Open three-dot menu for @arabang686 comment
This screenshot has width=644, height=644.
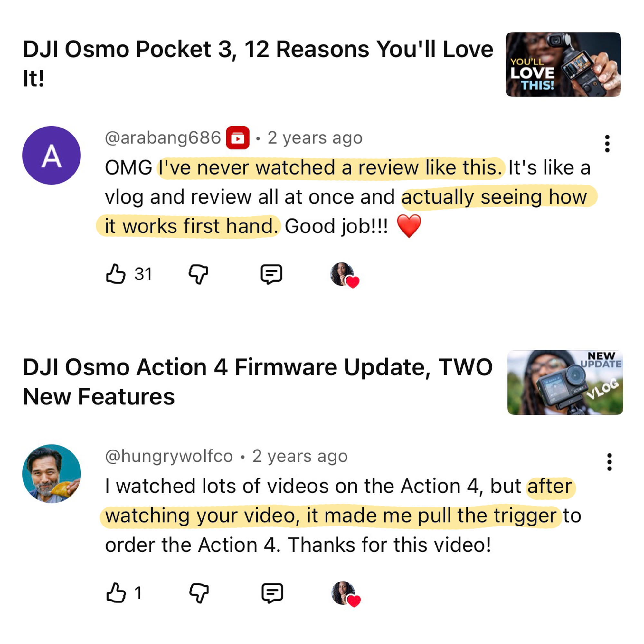[x=607, y=144]
